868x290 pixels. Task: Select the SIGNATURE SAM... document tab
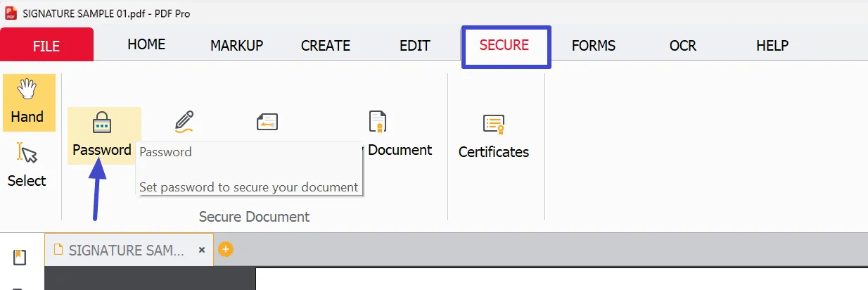pos(129,250)
